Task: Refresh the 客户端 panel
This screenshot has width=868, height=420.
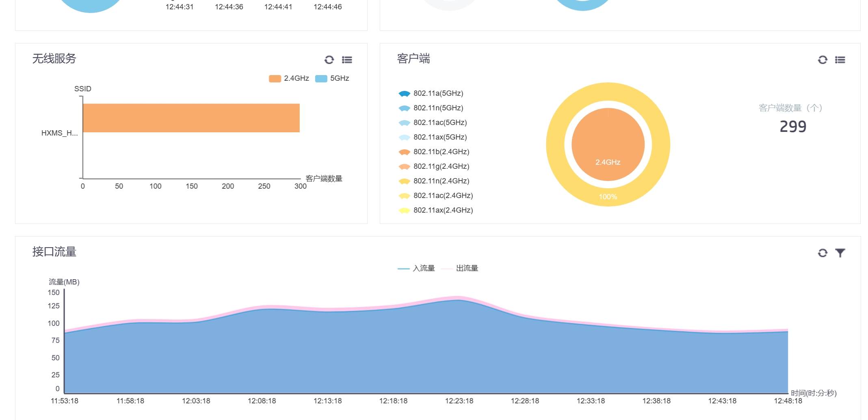Action: coord(823,60)
